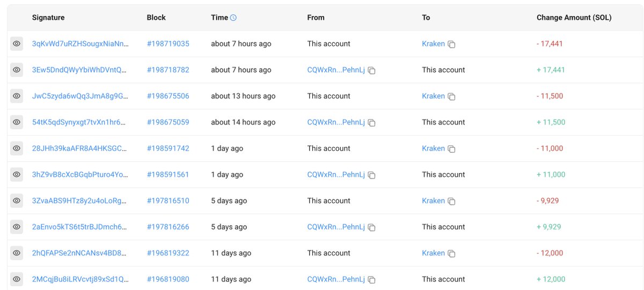Toggle the time format clock icon
This screenshot has height=290, width=644.
click(x=233, y=18)
